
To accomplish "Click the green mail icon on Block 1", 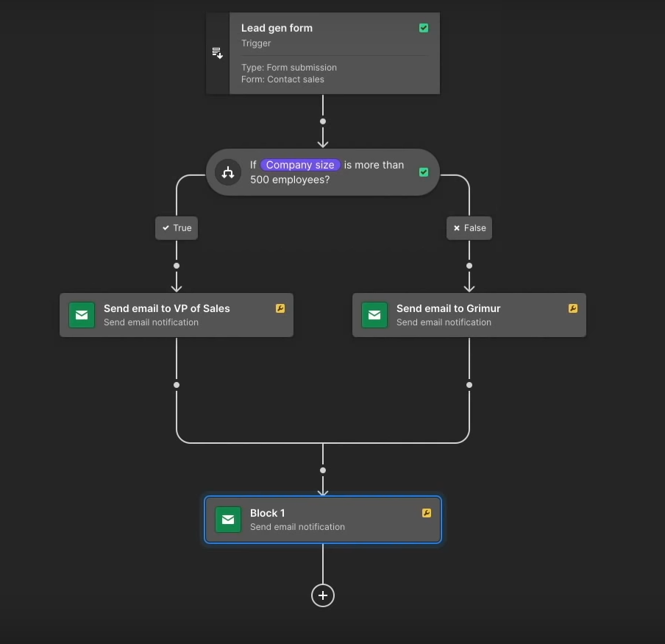I will (x=228, y=520).
